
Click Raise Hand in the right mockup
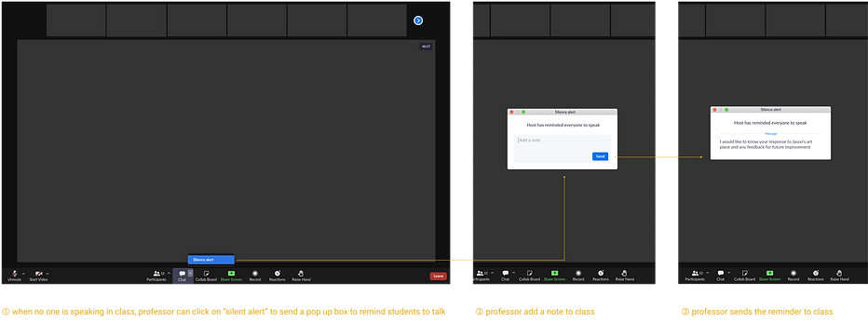(x=839, y=276)
